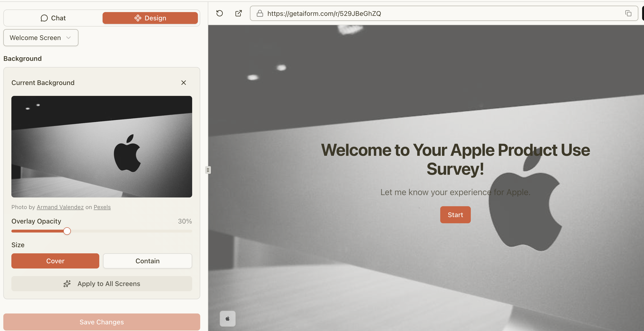
Task: Open the Armand Valendez photographer link
Action: point(60,207)
